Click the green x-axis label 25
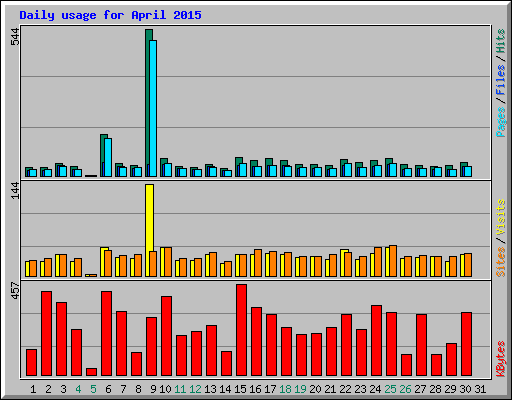Screen dimensions: 512x400 (x=390, y=389)
